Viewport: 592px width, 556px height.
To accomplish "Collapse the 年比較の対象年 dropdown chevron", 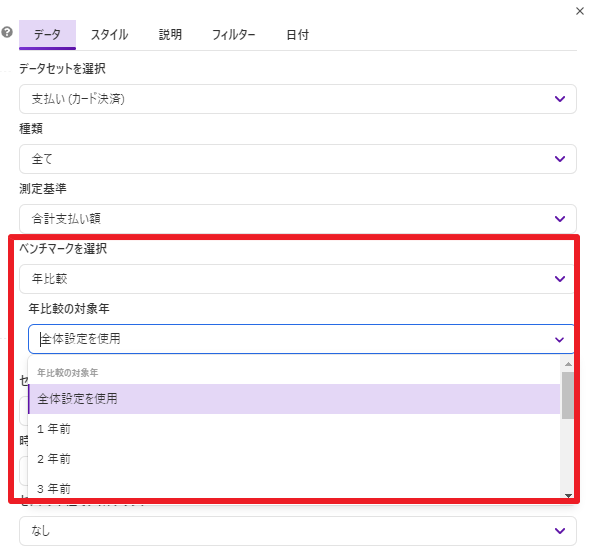I will [559, 339].
